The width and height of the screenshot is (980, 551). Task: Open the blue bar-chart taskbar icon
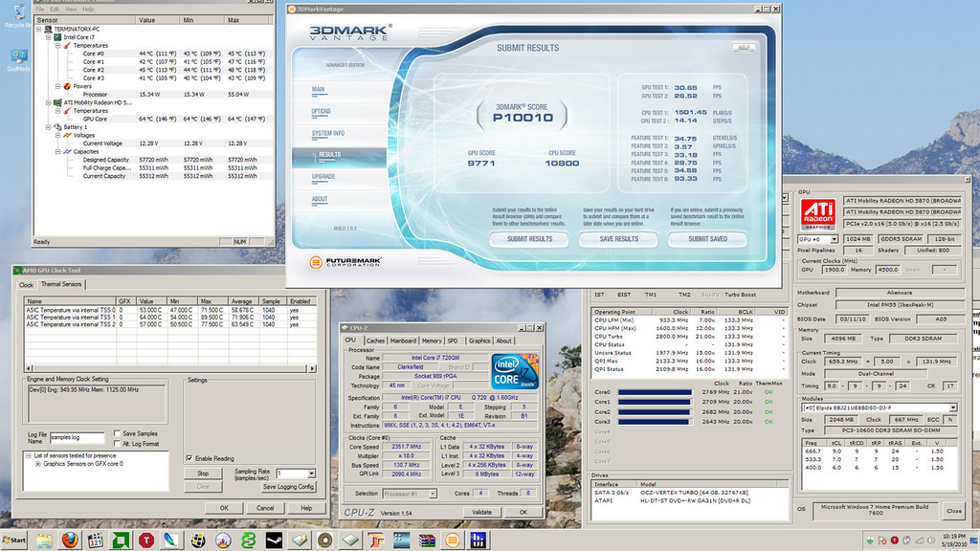(x=479, y=540)
